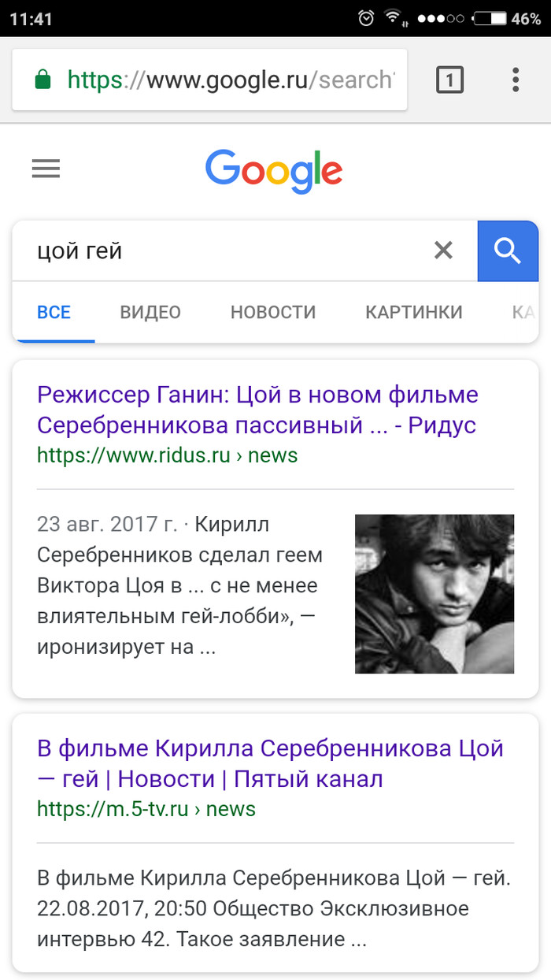Tap the browser address bar URL
Screen dimensions: 551x980
(x=228, y=80)
